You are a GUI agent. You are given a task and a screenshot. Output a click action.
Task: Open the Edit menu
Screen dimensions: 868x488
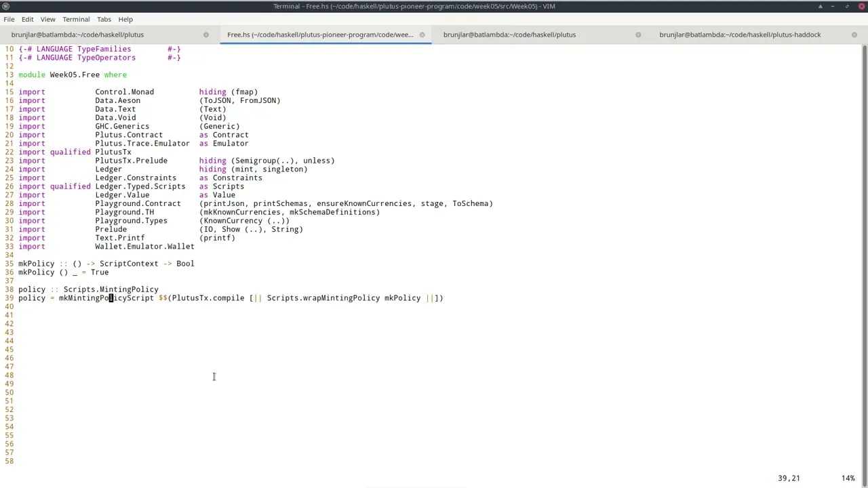(x=27, y=19)
